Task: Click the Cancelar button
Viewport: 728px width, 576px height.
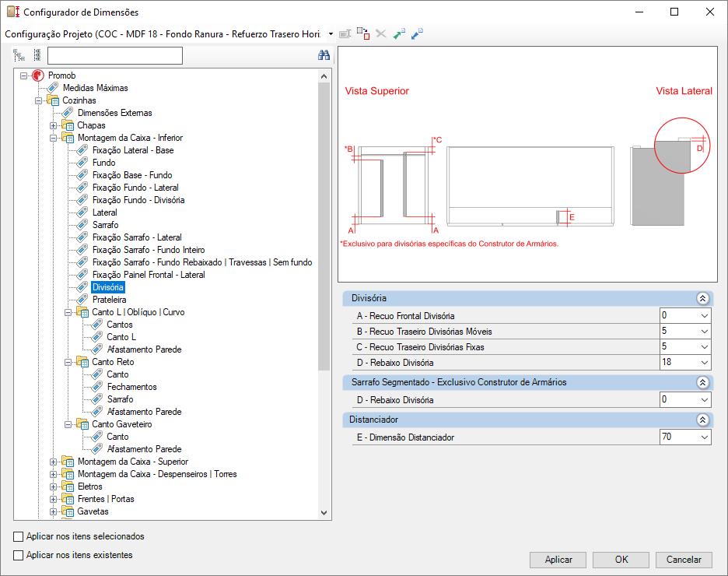Action: pyautogui.click(x=684, y=560)
